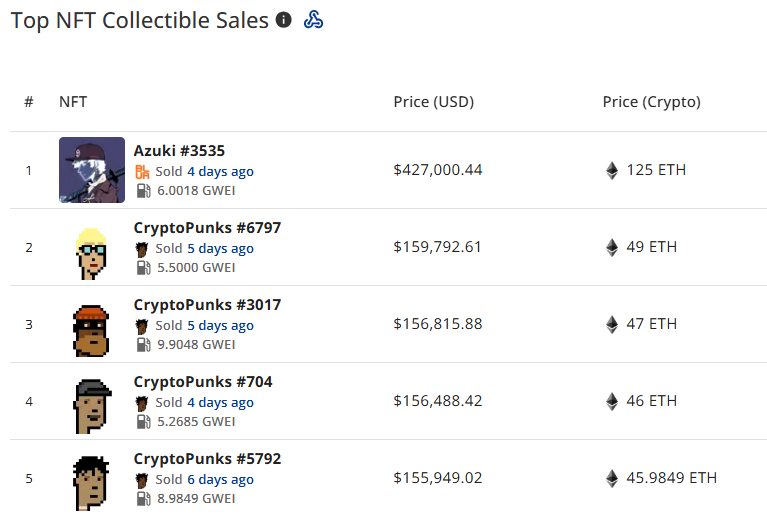Click the gas pump icon beside 6.0018 GWEI
Image resolution: width=767 pixels, height=514 pixels.
coord(142,190)
